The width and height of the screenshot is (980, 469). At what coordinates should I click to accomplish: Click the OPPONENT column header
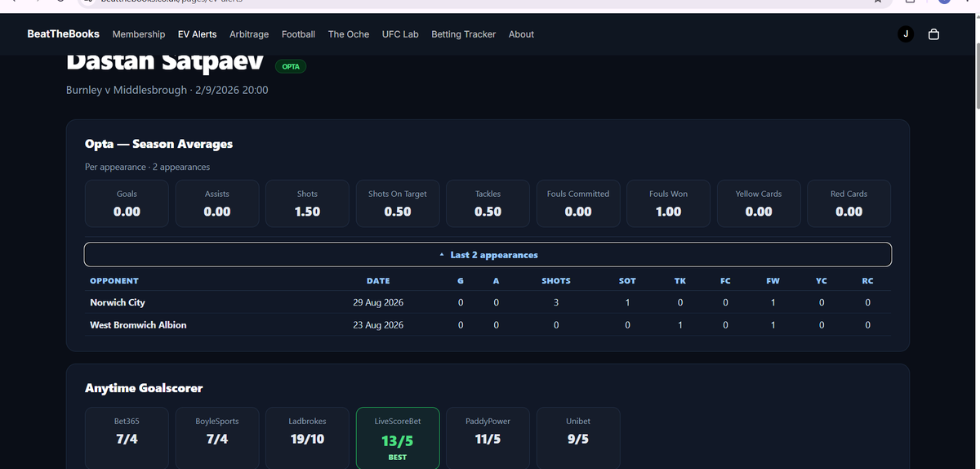pyautogui.click(x=114, y=280)
